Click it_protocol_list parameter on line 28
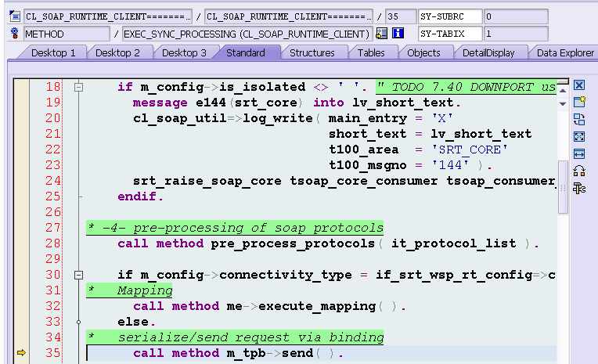 pyautogui.click(x=454, y=243)
